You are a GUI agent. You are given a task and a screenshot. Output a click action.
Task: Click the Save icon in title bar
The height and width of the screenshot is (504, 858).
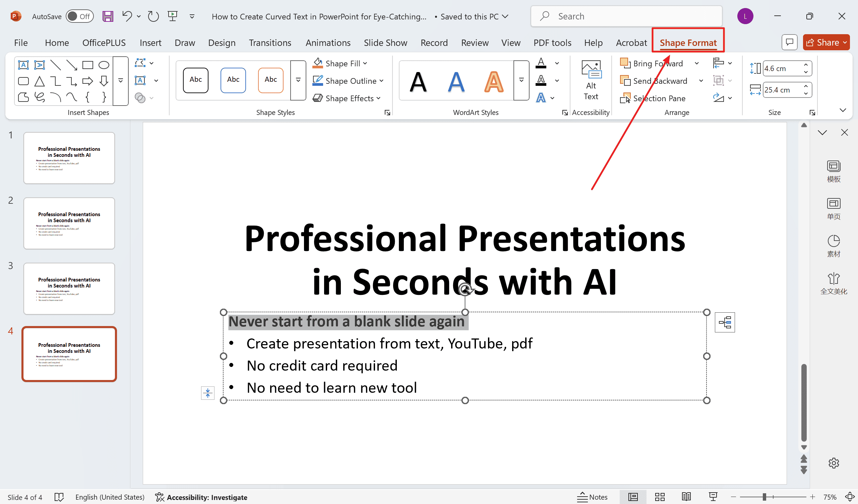click(108, 16)
